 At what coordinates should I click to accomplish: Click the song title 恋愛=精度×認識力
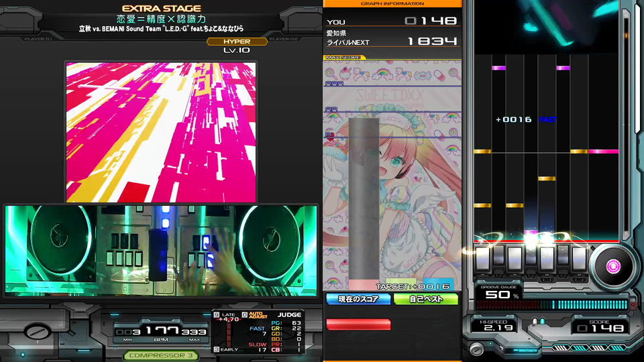(x=161, y=19)
